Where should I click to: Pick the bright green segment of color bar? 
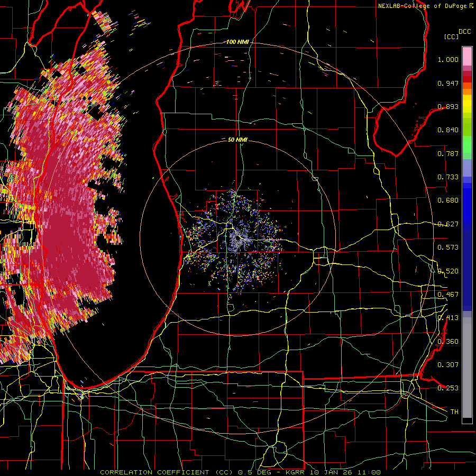(467, 144)
